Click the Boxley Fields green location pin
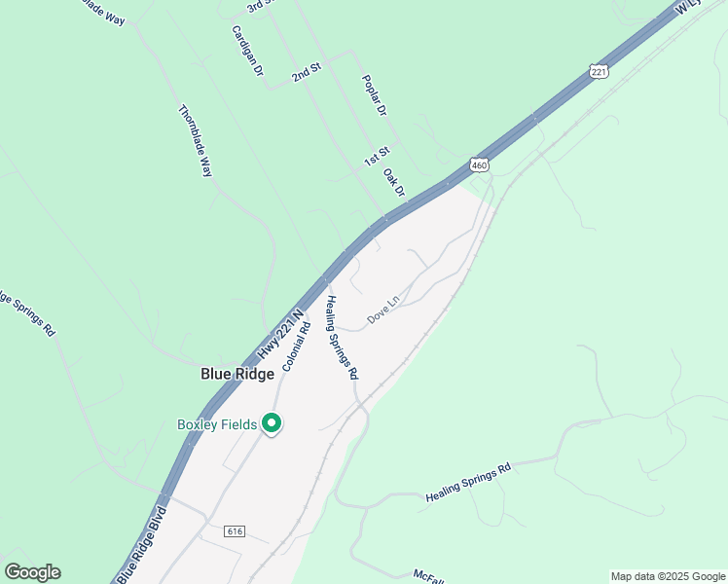The width and height of the screenshot is (728, 584). (272, 424)
